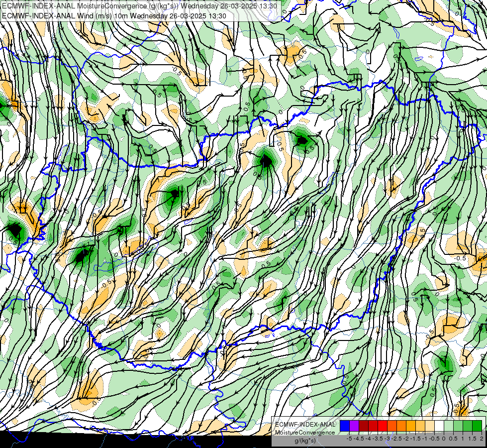
Task: Click the '-1' legend scale value
Action: coord(425,439)
